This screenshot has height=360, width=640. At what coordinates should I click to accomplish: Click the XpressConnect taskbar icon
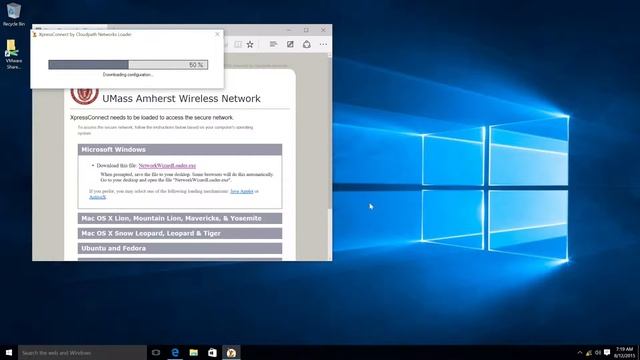231,353
